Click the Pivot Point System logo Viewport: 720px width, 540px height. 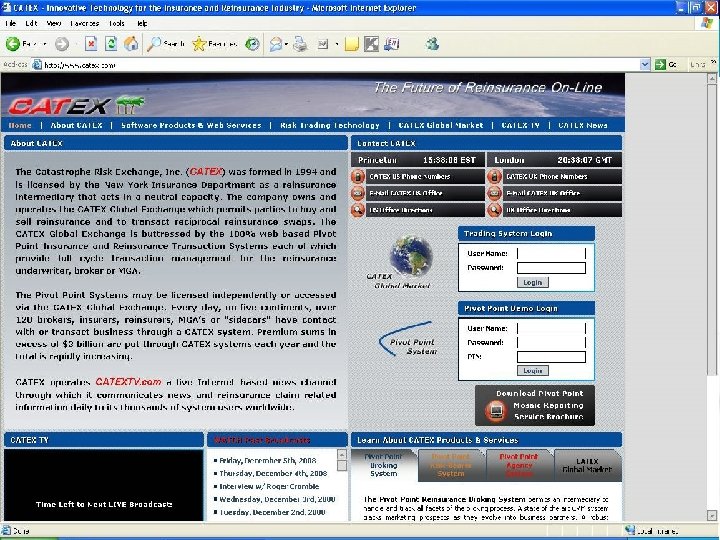pyautogui.click(x=407, y=339)
